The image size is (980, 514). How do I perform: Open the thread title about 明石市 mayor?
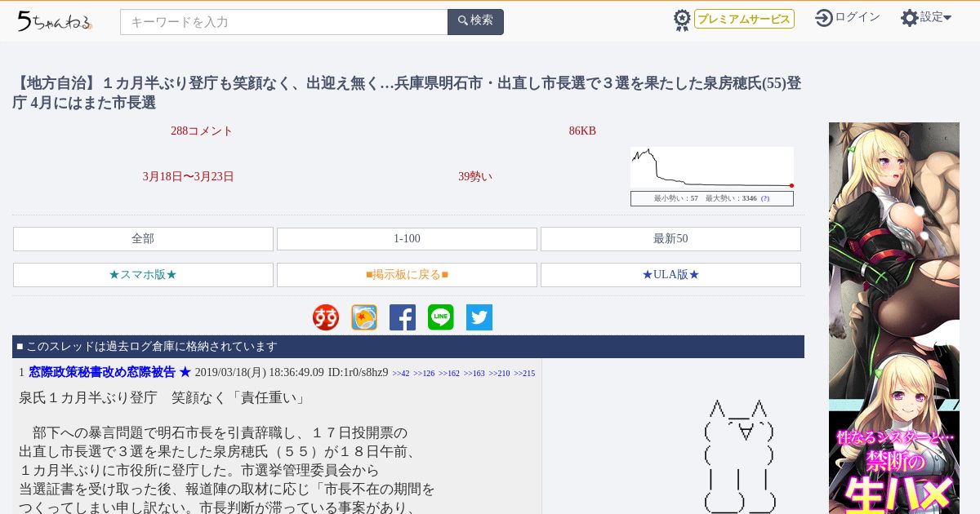(407, 93)
